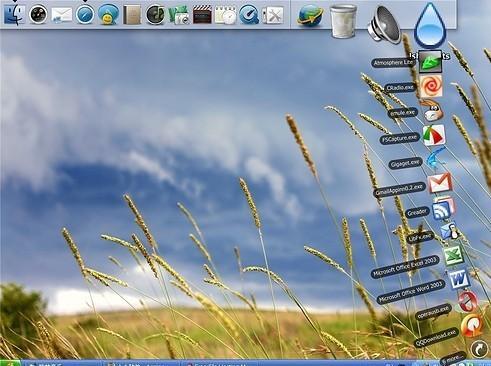Click the 'emule.exe' label
Screen dimensions: 491x366
pos(403,113)
